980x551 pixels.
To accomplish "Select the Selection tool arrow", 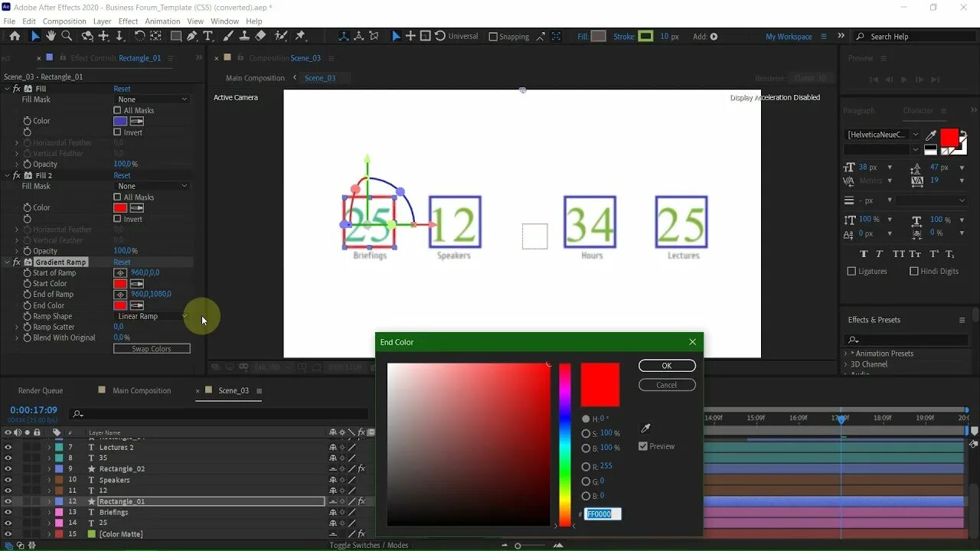I will tap(34, 36).
